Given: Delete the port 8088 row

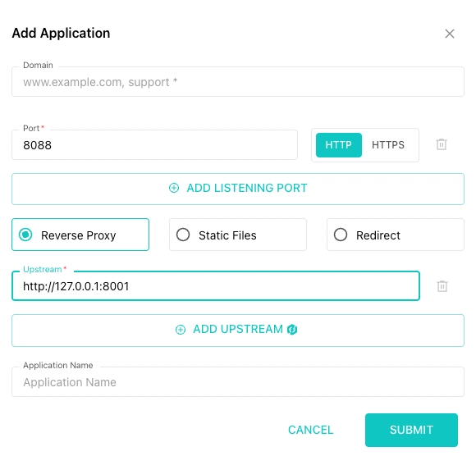Looking at the screenshot, I should click(442, 144).
